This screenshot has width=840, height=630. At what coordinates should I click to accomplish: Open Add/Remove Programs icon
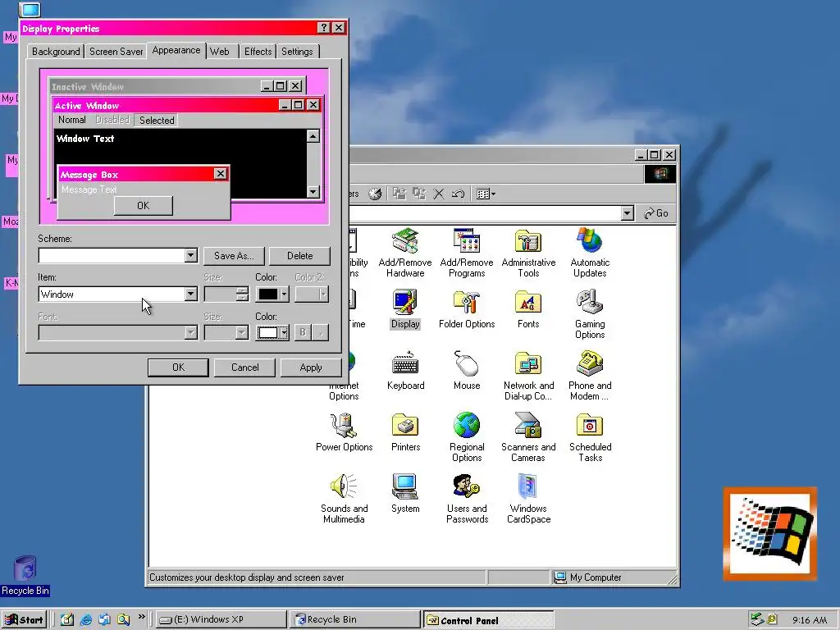point(467,252)
